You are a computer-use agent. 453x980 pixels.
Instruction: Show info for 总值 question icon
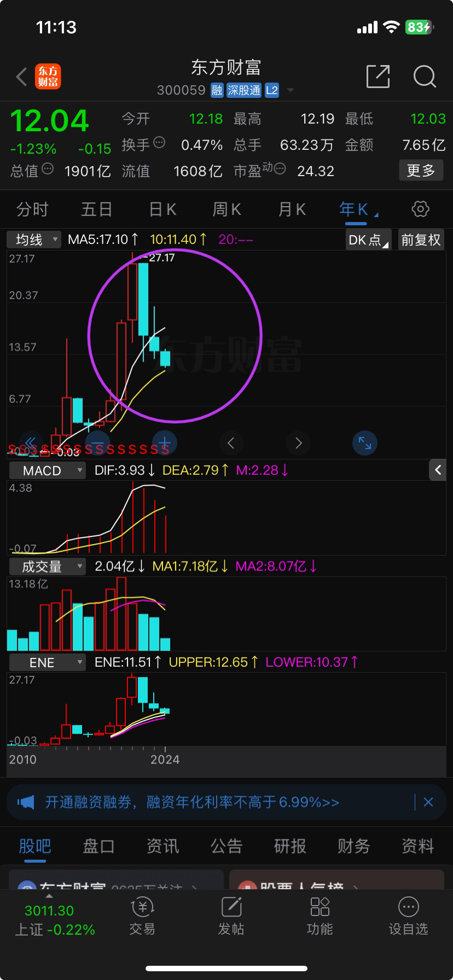pos(48,169)
